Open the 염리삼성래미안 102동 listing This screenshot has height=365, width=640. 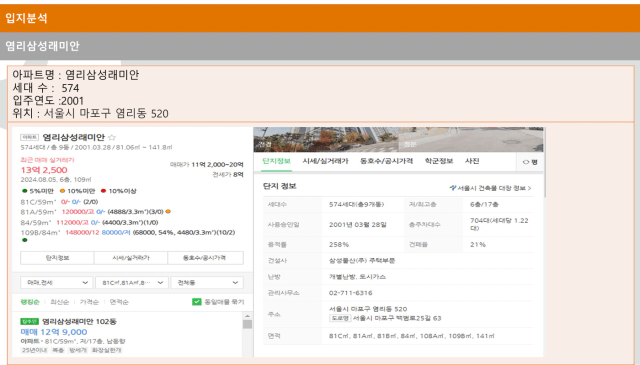[x=79, y=321]
